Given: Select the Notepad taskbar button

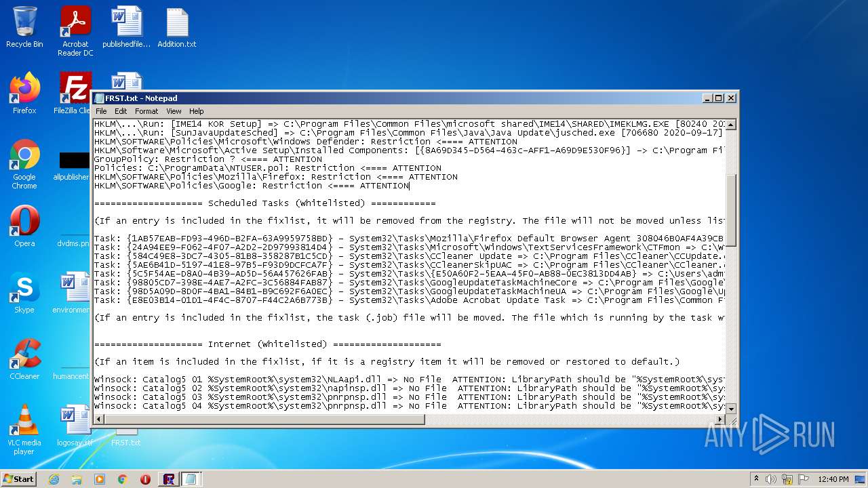Looking at the screenshot, I should [x=191, y=479].
